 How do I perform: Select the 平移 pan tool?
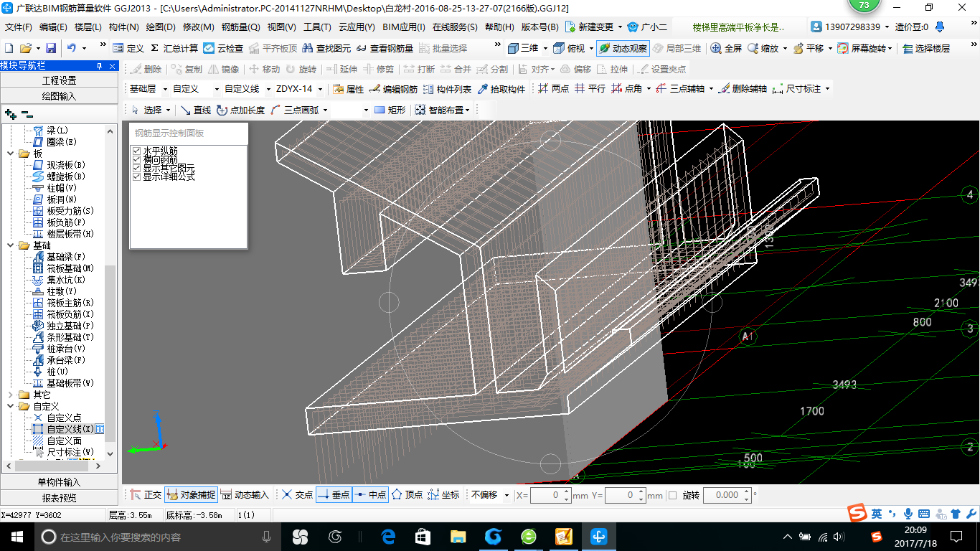tap(809, 48)
